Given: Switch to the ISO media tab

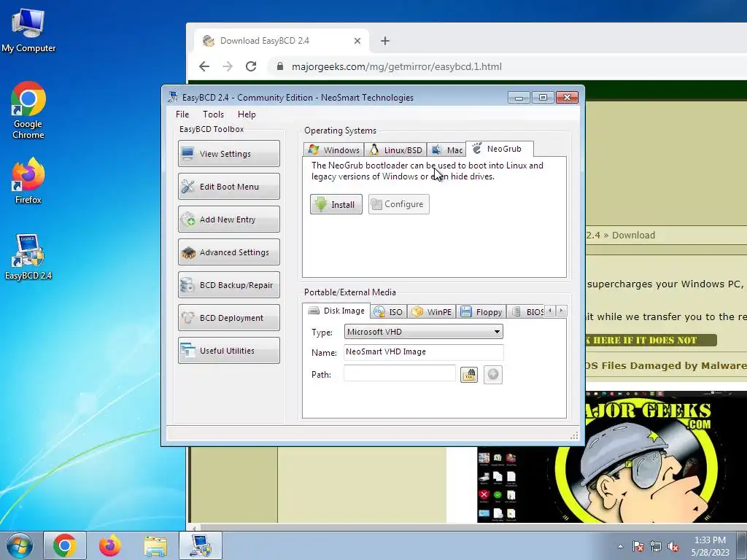Looking at the screenshot, I should tap(389, 312).
